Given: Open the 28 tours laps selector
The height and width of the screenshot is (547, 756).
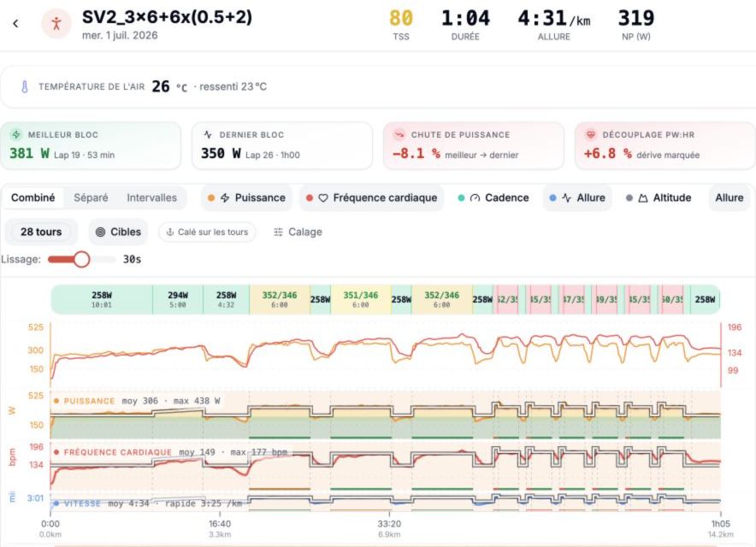Looking at the screenshot, I should [x=41, y=232].
